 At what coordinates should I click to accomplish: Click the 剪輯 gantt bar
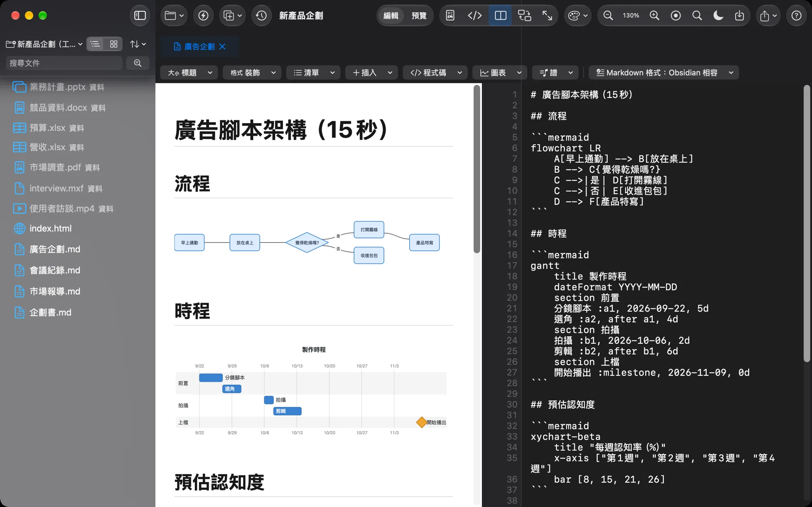[x=287, y=411]
